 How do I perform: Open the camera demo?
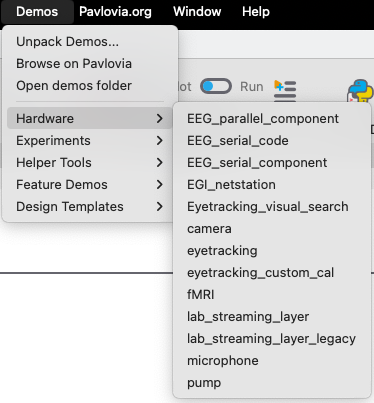click(272, 229)
